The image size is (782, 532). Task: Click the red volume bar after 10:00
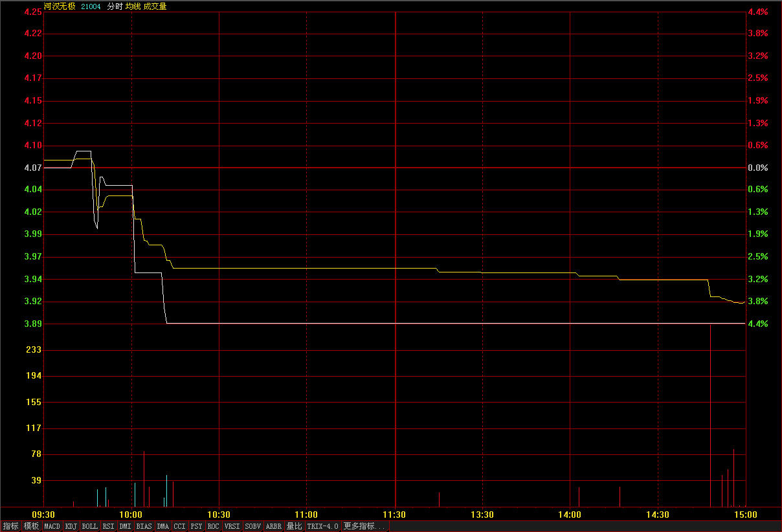[x=144, y=479]
